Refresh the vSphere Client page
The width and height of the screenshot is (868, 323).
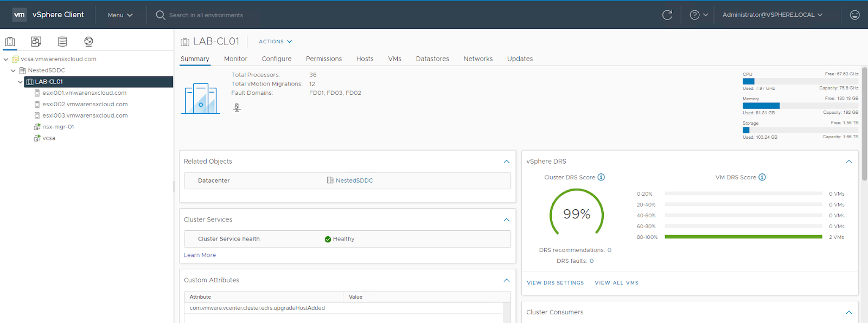(x=667, y=15)
